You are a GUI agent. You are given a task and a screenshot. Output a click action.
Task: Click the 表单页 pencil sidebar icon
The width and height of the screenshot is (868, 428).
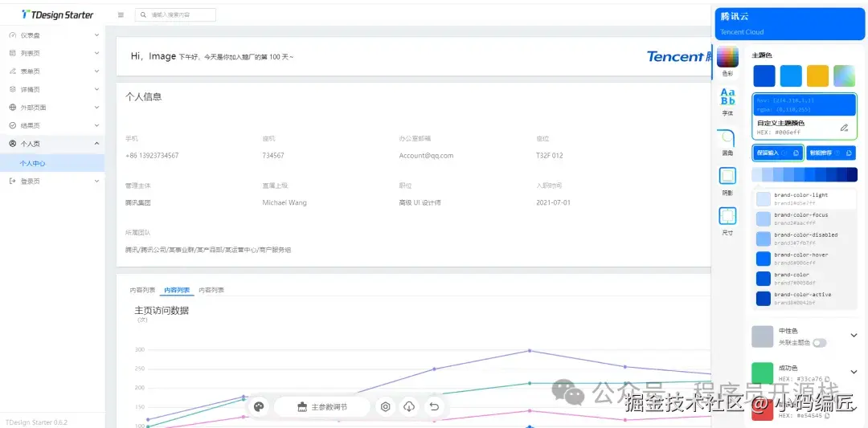pos(13,71)
